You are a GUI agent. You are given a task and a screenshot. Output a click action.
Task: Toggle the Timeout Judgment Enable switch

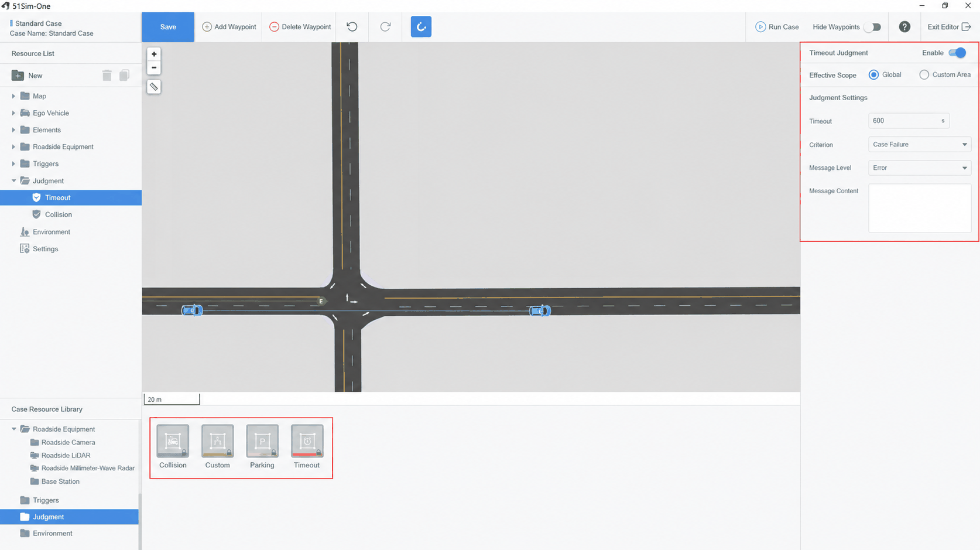pos(957,53)
